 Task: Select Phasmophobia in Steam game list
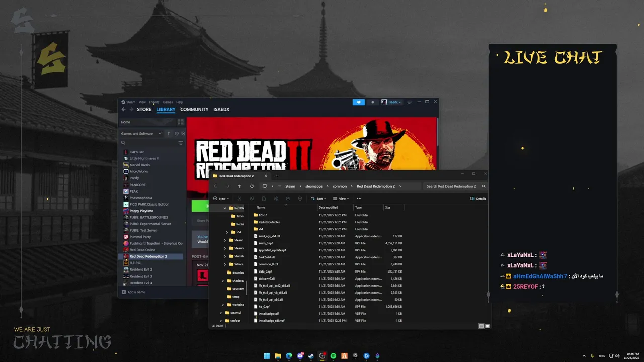point(140,198)
